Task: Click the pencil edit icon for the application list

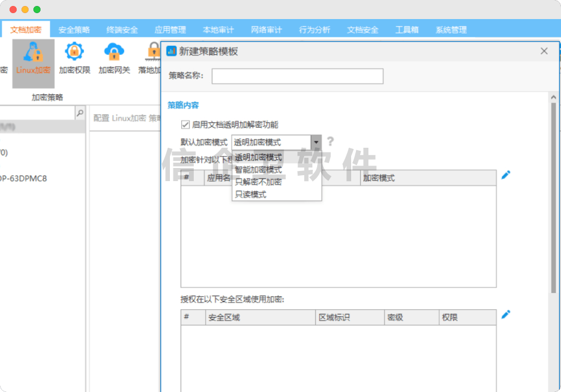Action: click(506, 175)
